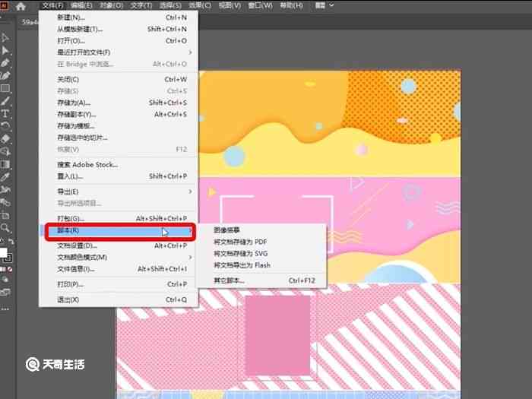This screenshot has width=532, height=399.
Task: Select the Artboard tool
Action: point(5,215)
